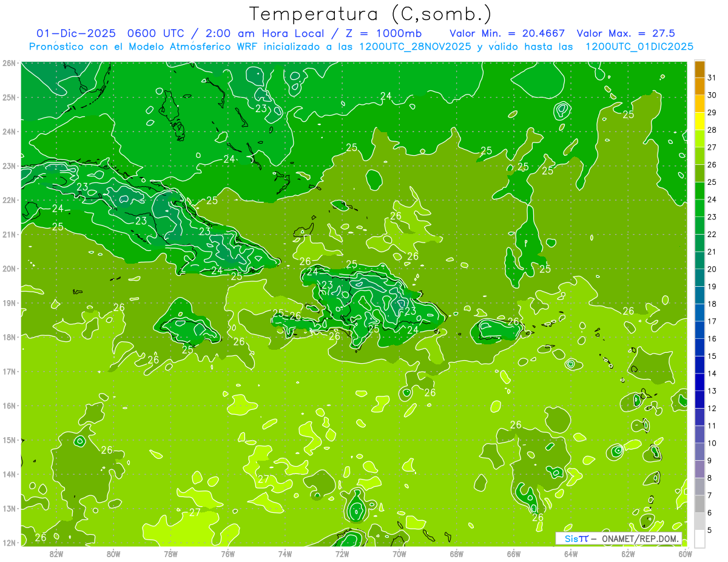The width and height of the screenshot is (728, 562).
Task: Click the dark orange legend swatch above 31
Action: (x=699, y=69)
